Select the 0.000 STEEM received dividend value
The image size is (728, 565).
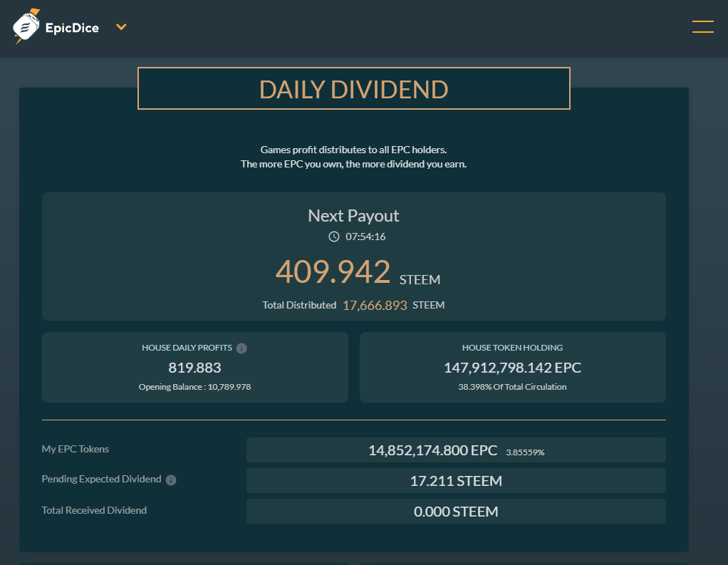(x=456, y=512)
